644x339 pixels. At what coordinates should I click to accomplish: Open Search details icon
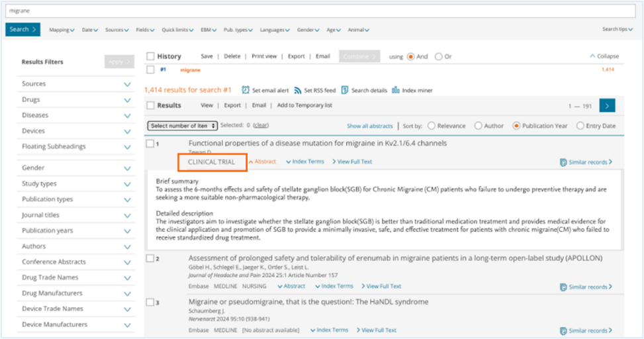click(345, 90)
